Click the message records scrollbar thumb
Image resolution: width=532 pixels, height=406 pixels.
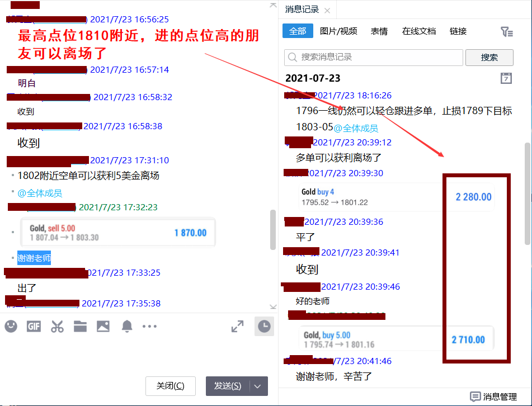pyautogui.click(x=528, y=193)
